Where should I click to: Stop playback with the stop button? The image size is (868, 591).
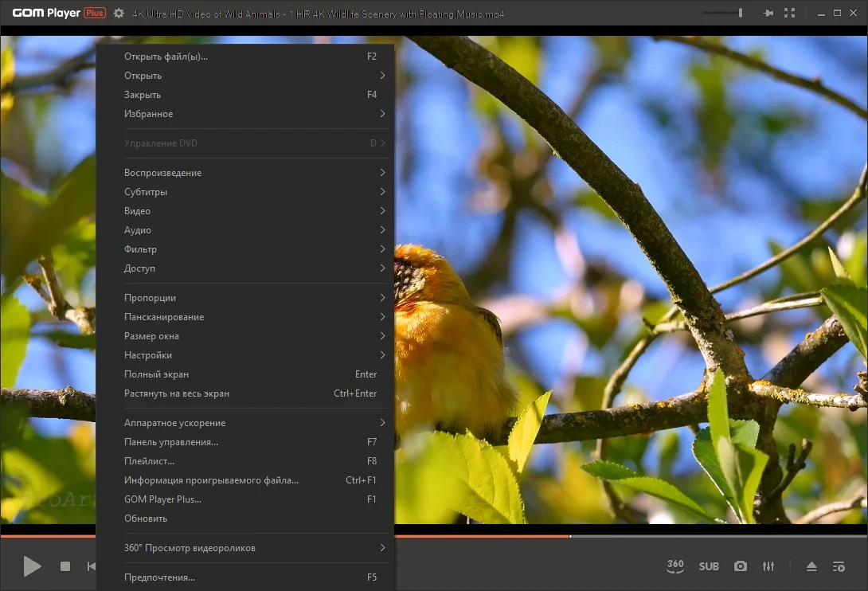(x=65, y=566)
